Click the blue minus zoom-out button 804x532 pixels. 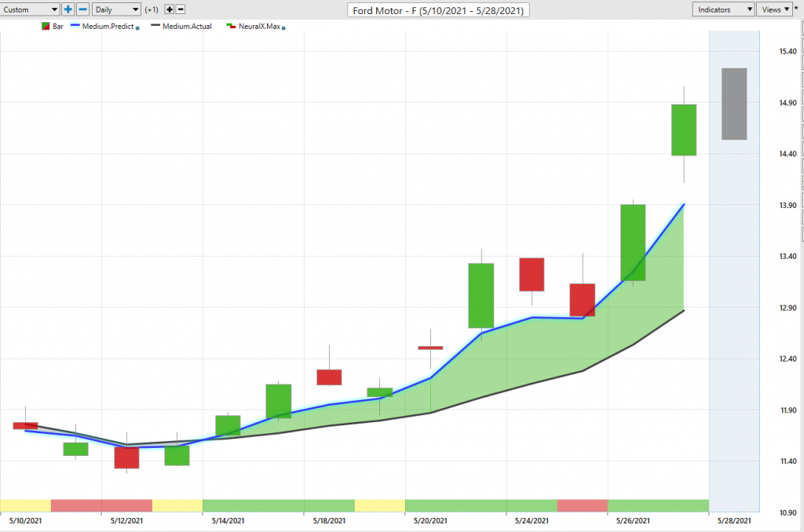82,9
